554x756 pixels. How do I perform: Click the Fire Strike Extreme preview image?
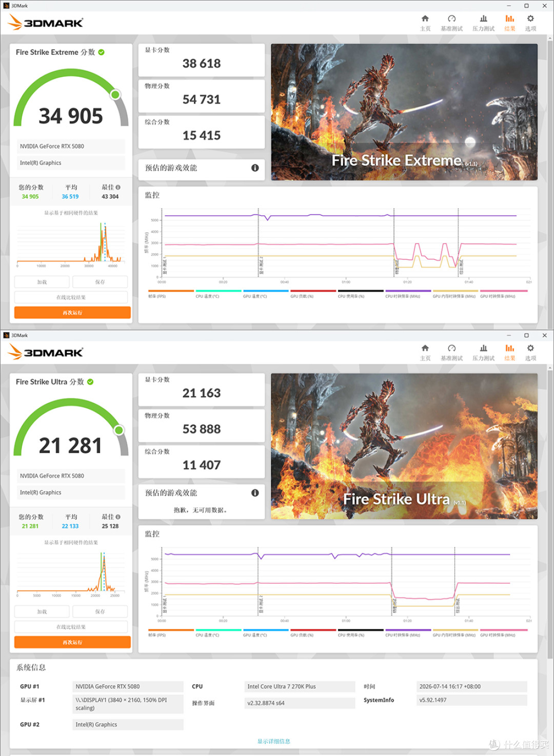(404, 112)
